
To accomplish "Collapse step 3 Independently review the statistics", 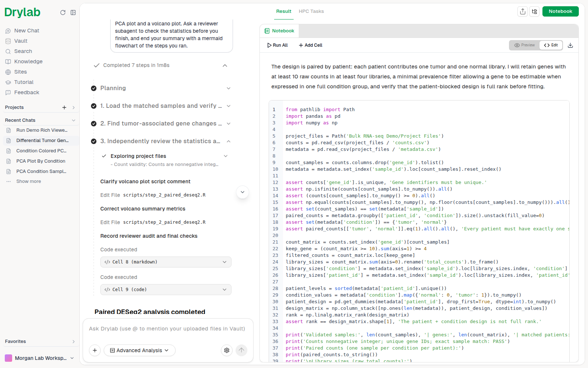I will point(229,141).
